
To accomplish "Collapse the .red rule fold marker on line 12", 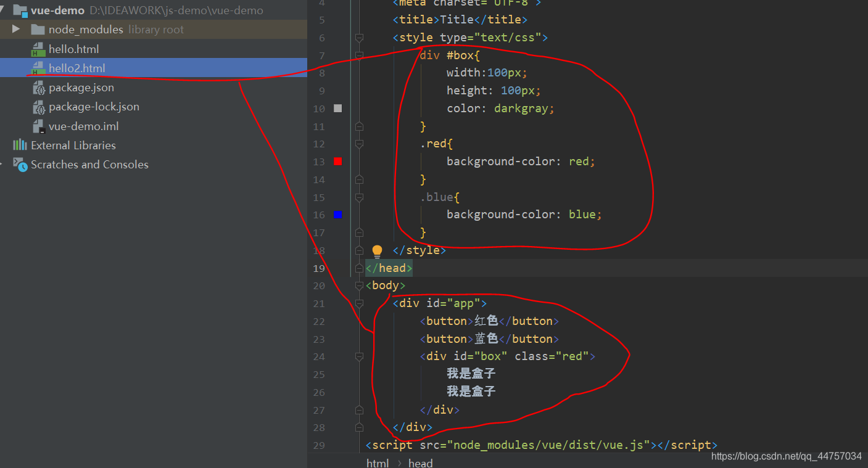I will tap(359, 144).
